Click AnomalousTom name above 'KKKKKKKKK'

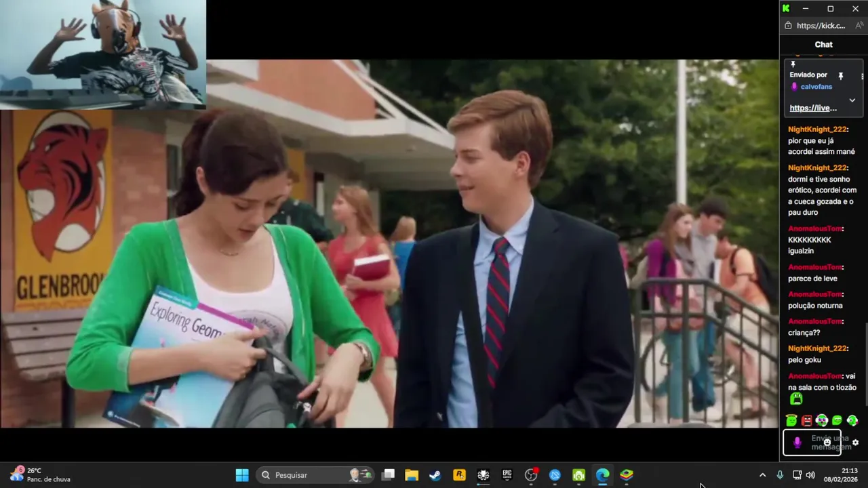[x=814, y=229]
